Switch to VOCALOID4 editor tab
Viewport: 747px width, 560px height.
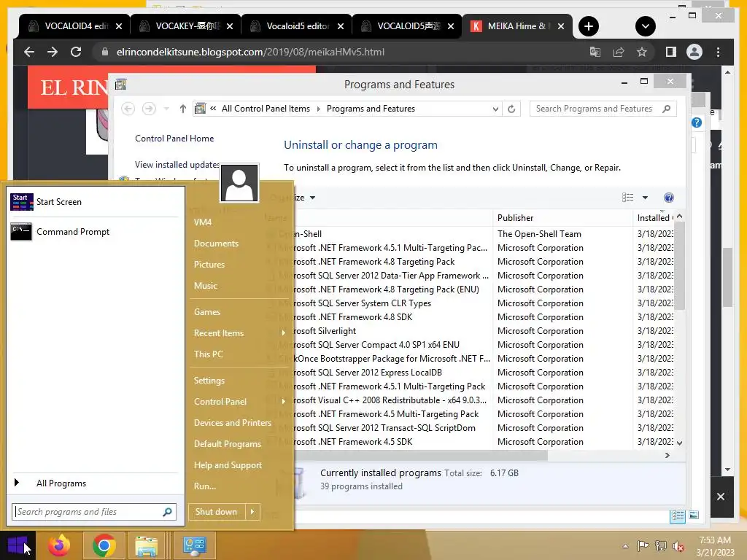(74, 26)
